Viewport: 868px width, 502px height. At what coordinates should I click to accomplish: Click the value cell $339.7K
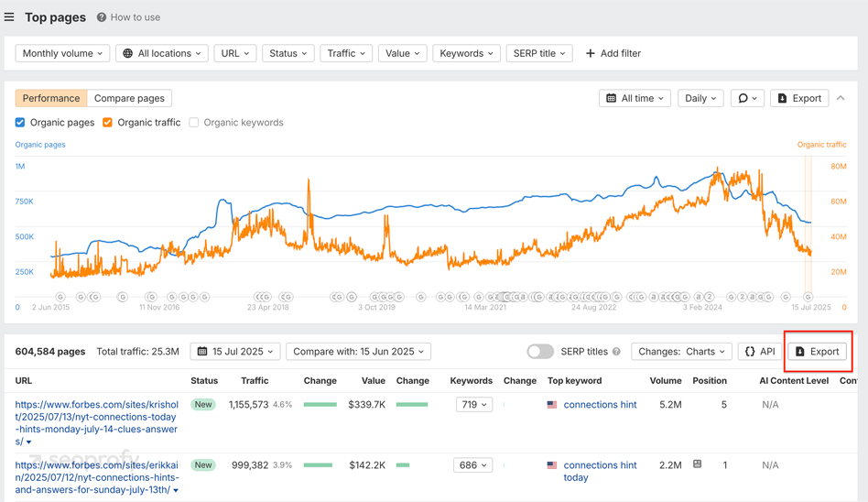(x=366, y=405)
